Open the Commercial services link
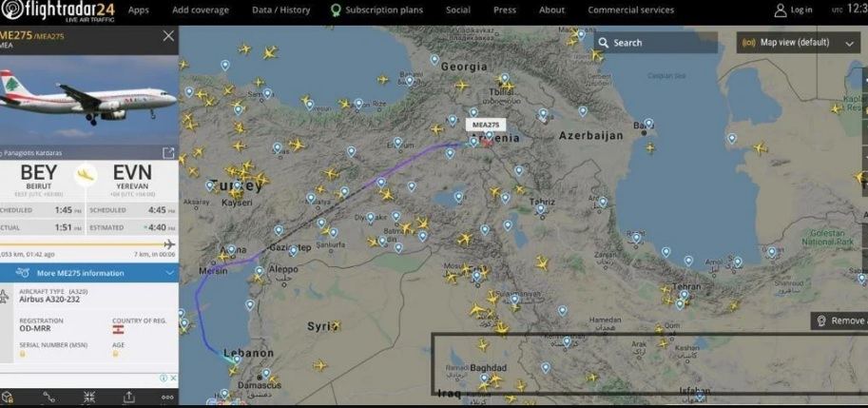 click(x=631, y=10)
